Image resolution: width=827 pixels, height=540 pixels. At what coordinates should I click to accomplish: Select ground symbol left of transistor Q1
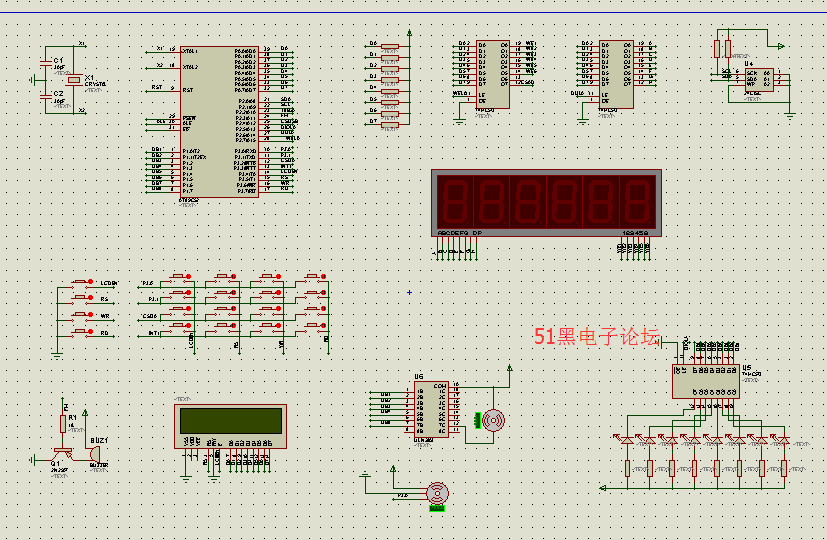tap(33, 460)
